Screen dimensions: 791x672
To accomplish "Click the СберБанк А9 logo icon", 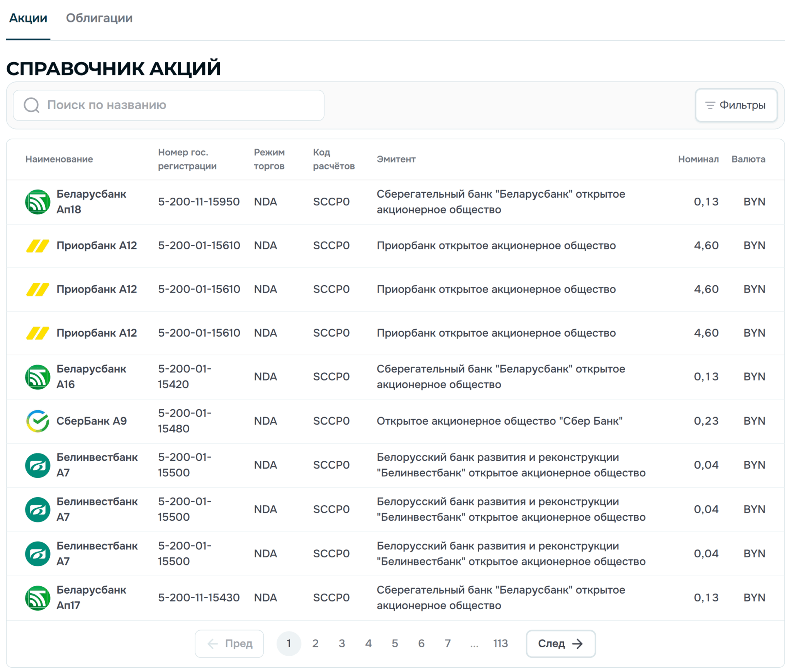I will [37, 420].
